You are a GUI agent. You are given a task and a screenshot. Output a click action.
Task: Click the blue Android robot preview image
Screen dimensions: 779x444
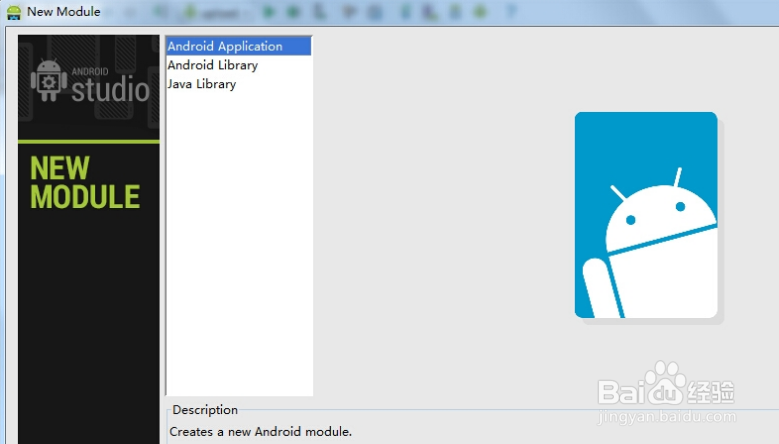point(646,215)
